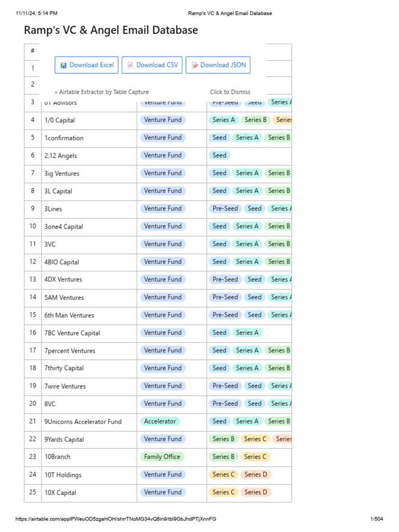Click the Pre-Seed tag for 3Lines
This screenshot has height=532, width=399.
coord(225,208)
